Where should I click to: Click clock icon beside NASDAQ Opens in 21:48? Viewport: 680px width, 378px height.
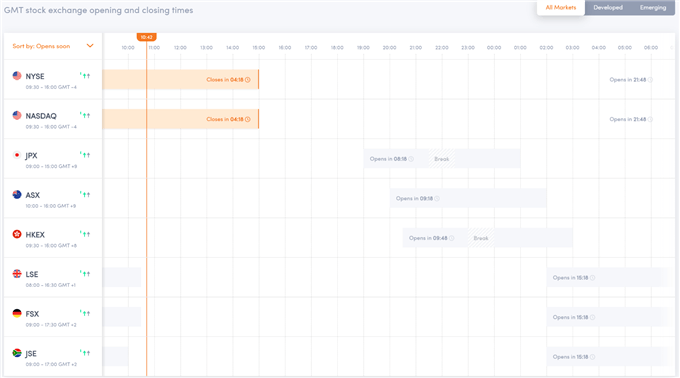pos(650,119)
